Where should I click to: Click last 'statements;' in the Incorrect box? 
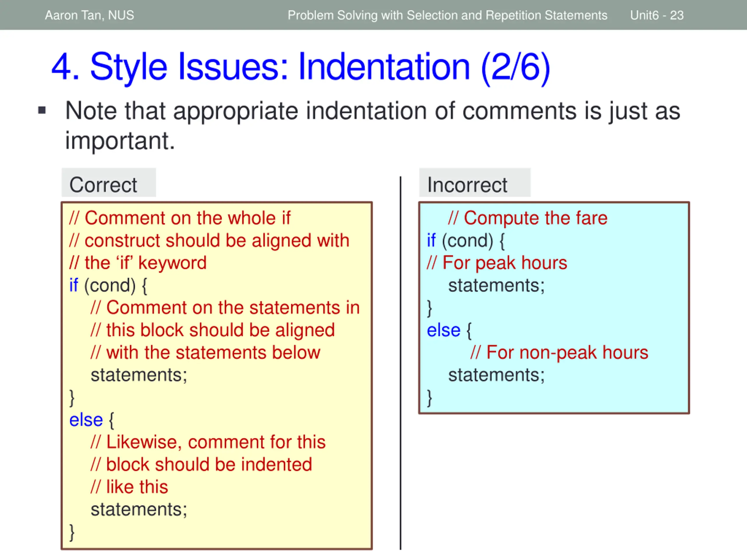coord(496,375)
